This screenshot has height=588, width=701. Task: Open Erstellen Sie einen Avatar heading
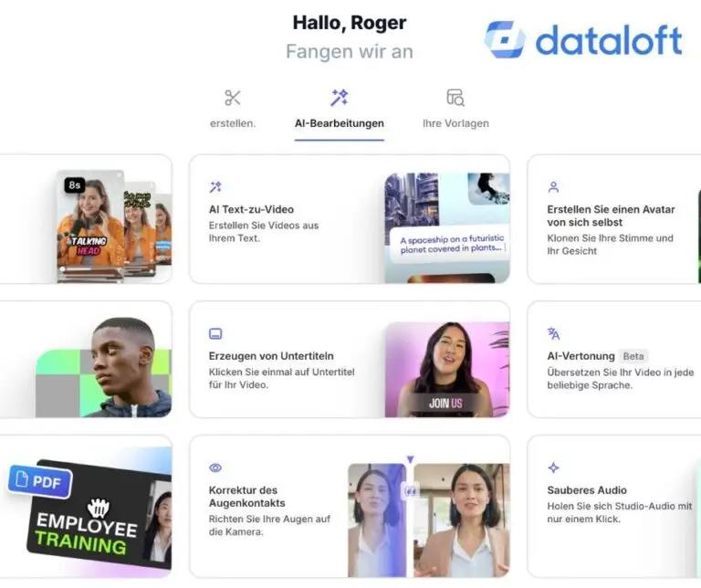point(611,215)
